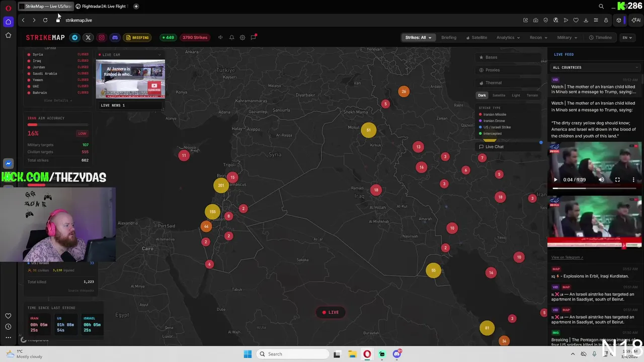
Task: Open the StrikeMap Telegram channel icon
Action: [74, 38]
